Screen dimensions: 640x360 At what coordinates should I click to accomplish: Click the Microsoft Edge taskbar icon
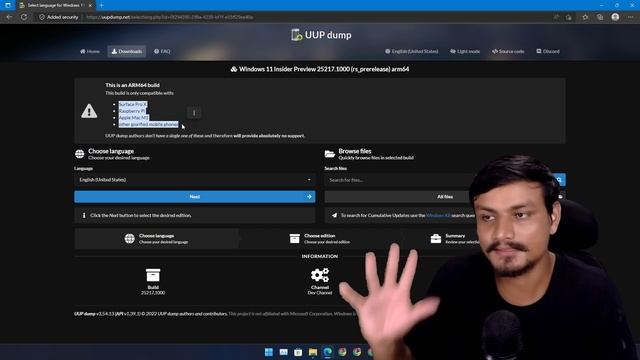(327, 352)
